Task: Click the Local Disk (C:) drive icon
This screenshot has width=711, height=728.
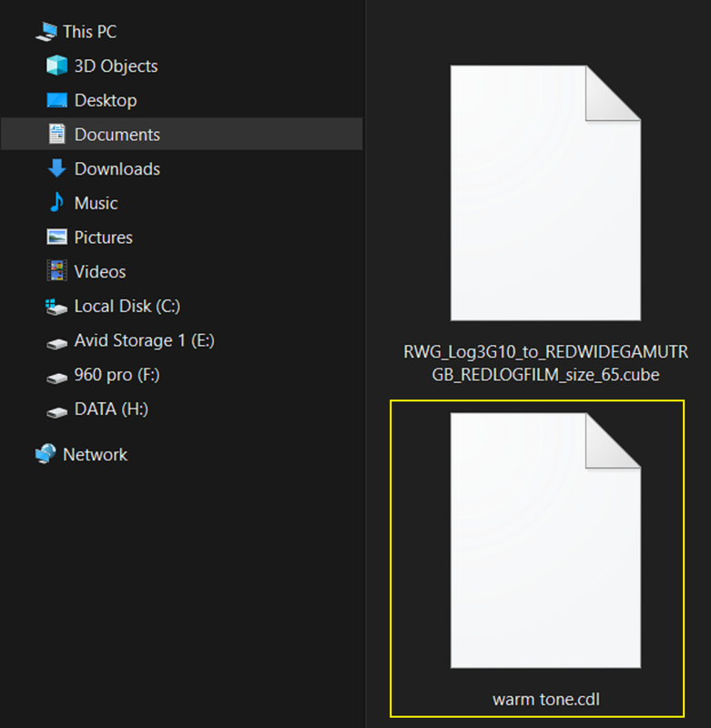Action: click(56, 307)
